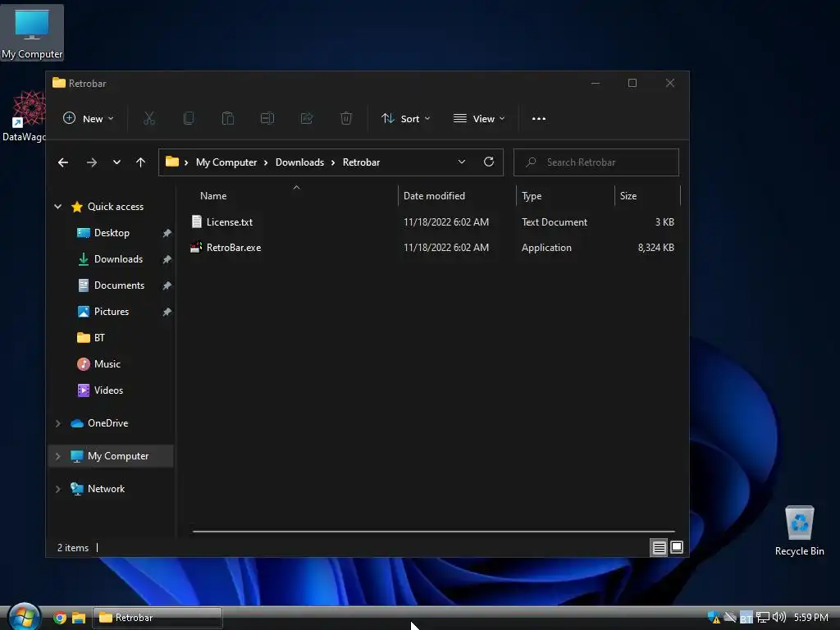Expand the My Computer tree node

click(58, 456)
